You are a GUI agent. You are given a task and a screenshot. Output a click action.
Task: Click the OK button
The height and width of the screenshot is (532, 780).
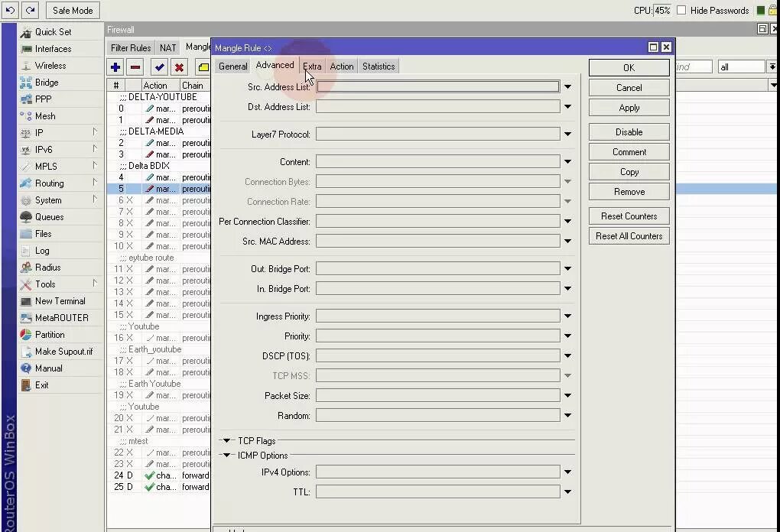coord(629,67)
